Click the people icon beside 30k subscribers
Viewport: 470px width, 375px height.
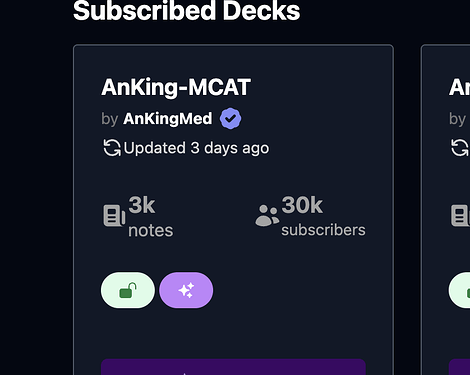coord(267,216)
